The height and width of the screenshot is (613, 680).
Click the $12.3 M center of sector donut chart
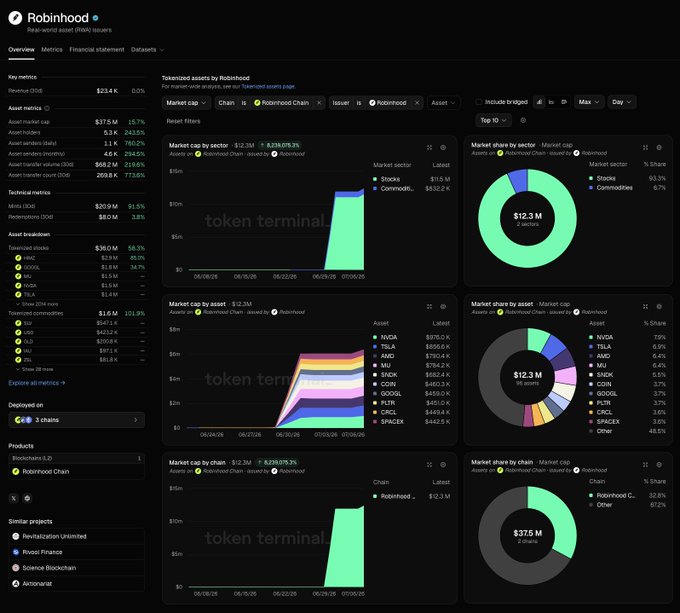coord(527,216)
